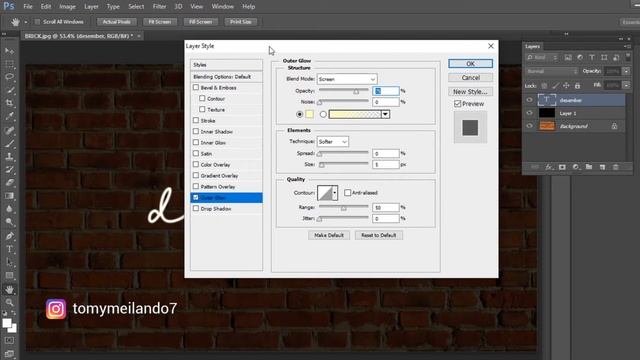640x360 pixels.
Task: Click the lock all padlock icon
Action: 577,86
